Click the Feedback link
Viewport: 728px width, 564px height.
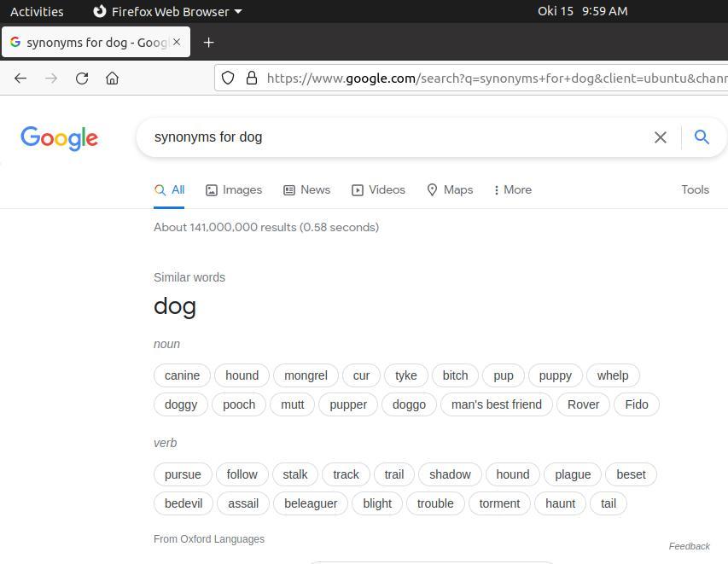coord(689,546)
